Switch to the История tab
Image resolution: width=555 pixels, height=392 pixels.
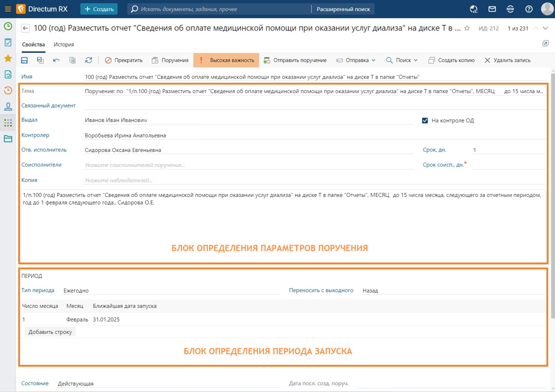click(64, 44)
